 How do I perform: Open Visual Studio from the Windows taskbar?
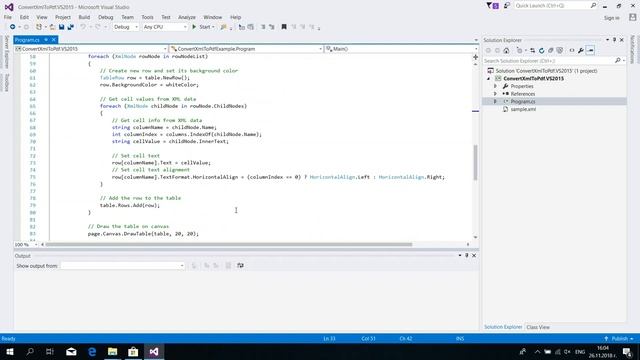(x=153, y=351)
